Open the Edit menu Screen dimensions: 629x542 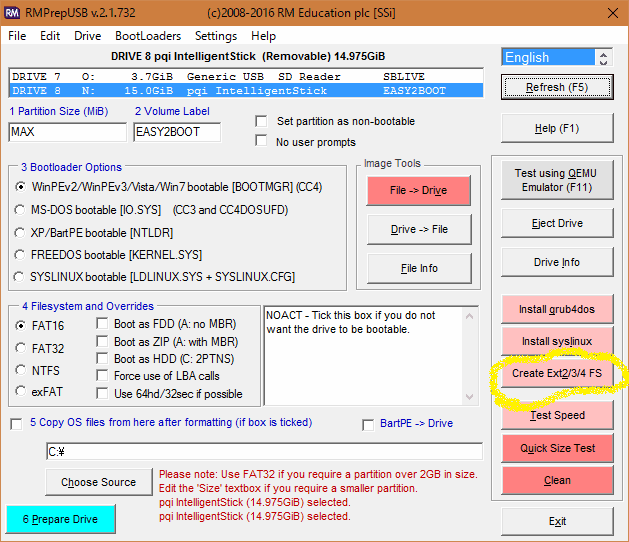[x=50, y=36]
